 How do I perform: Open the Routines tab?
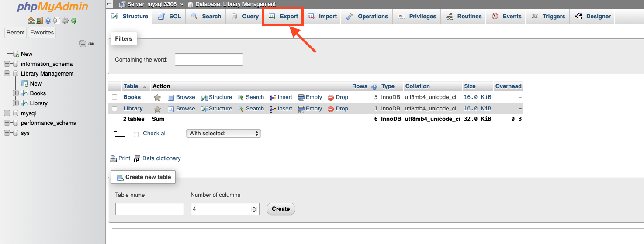click(x=464, y=17)
